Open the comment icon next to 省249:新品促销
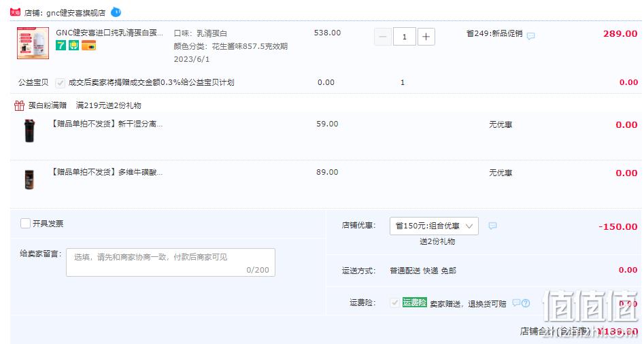Image resolution: width=644 pixels, height=344 pixels. point(530,36)
